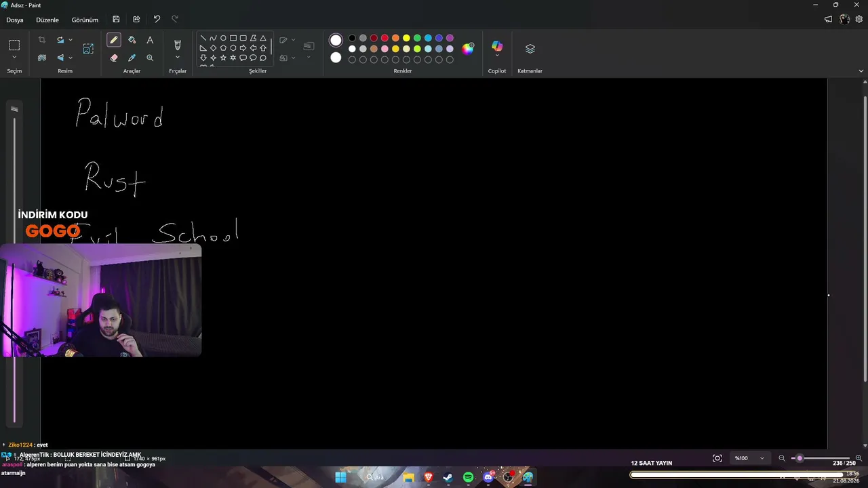Click the fit-to-window icon in status bar
Screen dimensions: 868x488
[717, 458]
